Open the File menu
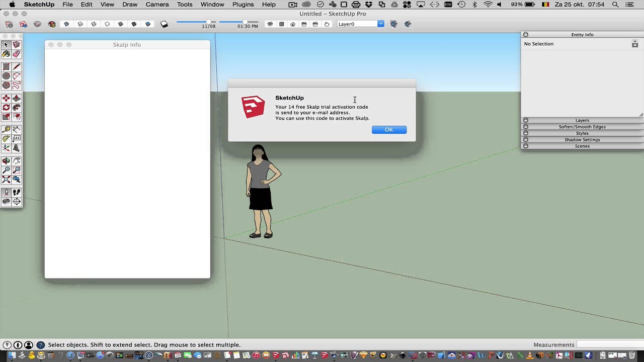 point(67,5)
